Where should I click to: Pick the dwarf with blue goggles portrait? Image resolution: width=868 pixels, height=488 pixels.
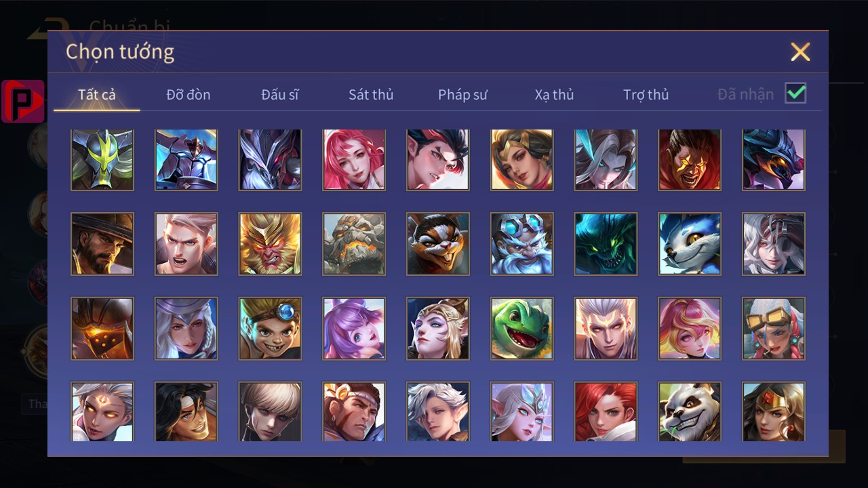[x=521, y=244]
